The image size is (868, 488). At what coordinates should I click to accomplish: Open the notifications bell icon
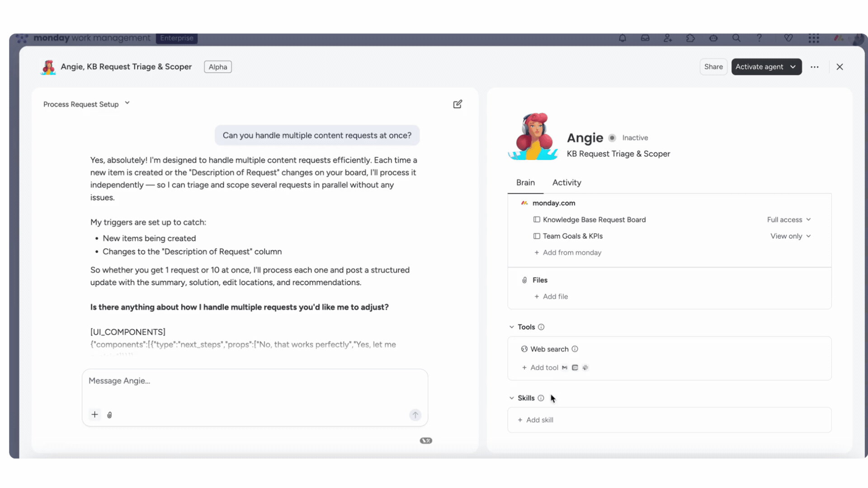[623, 38]
